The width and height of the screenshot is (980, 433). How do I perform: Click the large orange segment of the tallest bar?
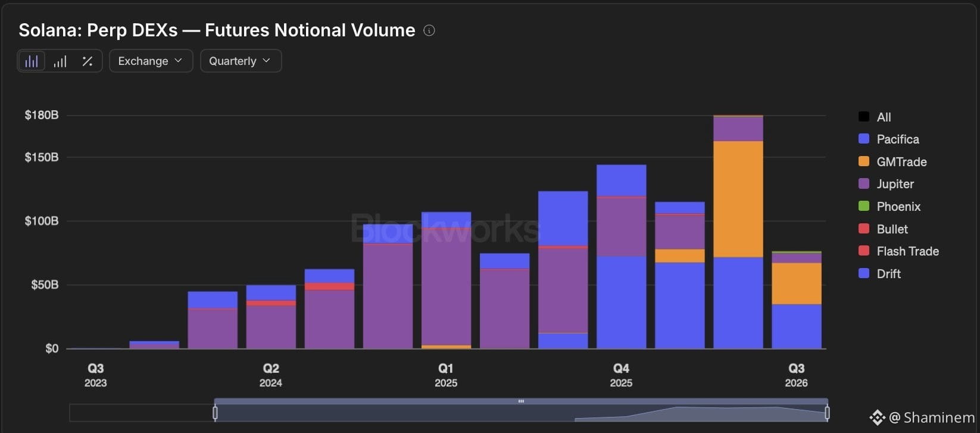tap(738, 199)
